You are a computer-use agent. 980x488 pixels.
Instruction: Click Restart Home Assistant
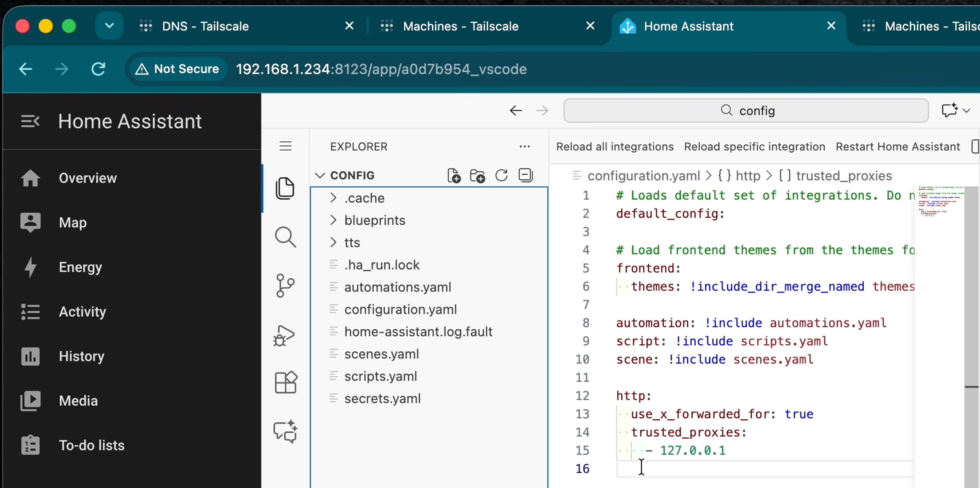pyautogui.click(x=898, y=147)
